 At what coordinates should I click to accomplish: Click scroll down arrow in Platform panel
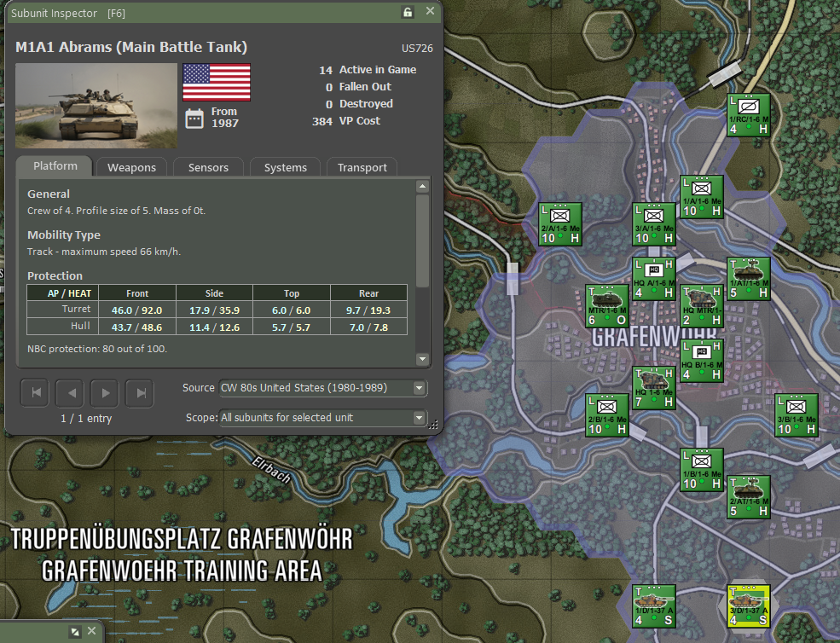pyautogui.click(x=422, y=358)
